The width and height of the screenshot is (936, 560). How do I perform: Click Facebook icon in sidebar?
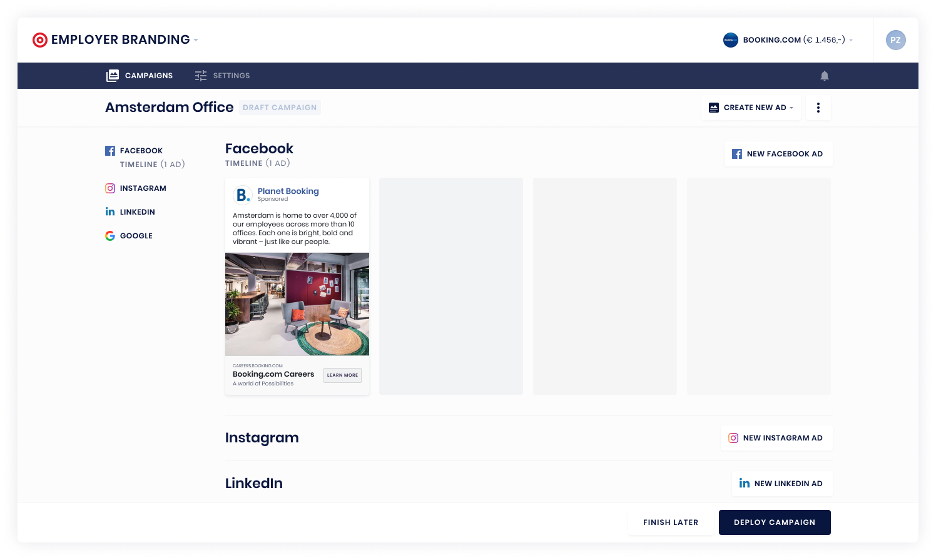tap(110, 151)
